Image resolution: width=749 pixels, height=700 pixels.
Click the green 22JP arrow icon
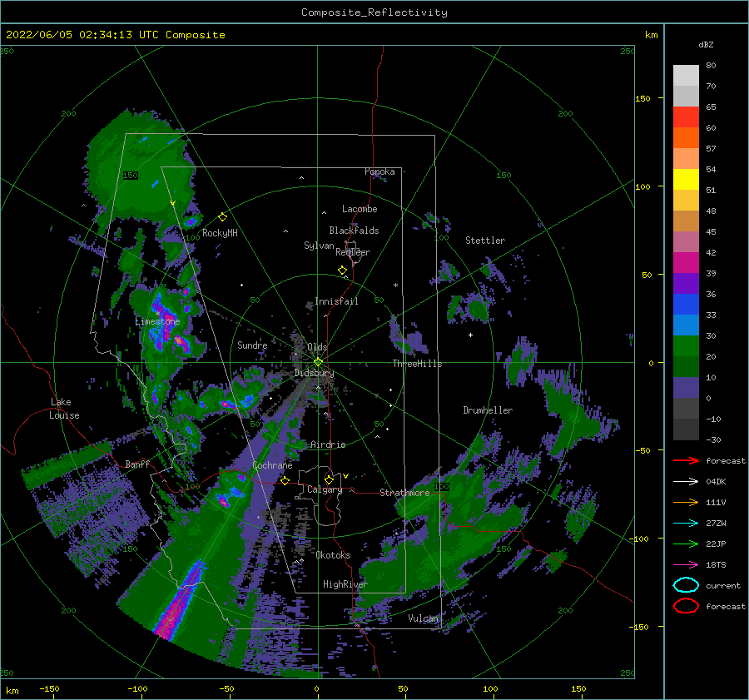[x=686, y=544]
